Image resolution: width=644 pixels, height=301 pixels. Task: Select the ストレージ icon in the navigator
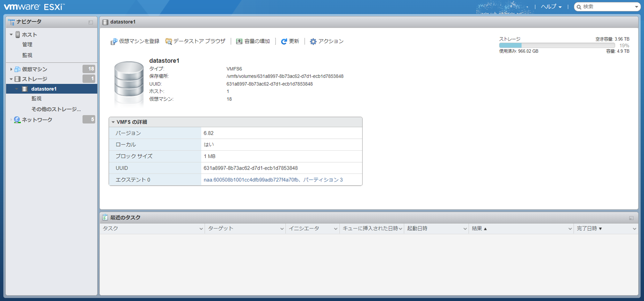coord(17,79)
